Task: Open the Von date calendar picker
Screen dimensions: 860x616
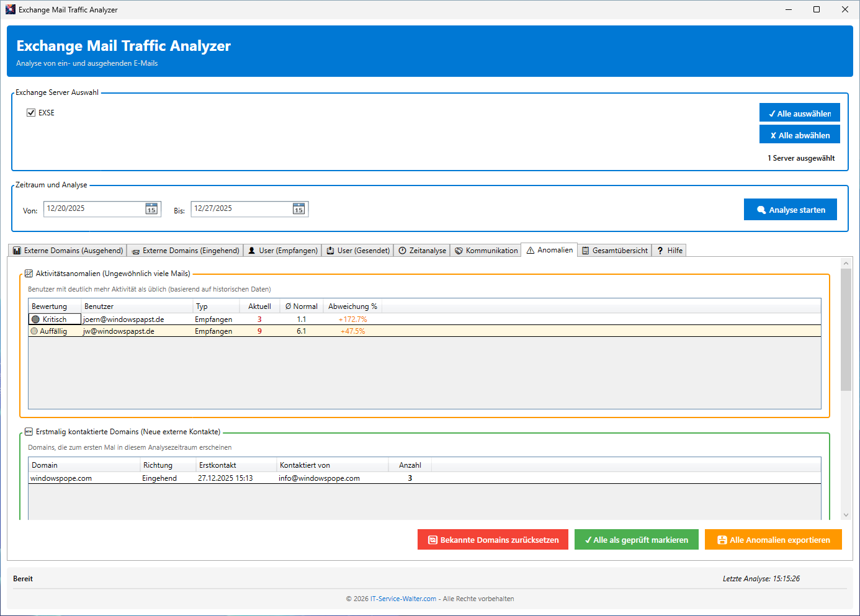Action: point(151,209)
